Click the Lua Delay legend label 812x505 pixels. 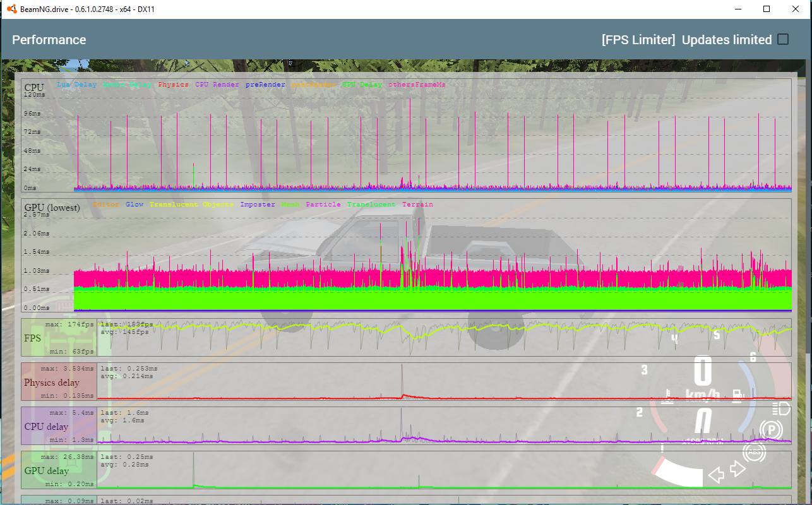76,85
